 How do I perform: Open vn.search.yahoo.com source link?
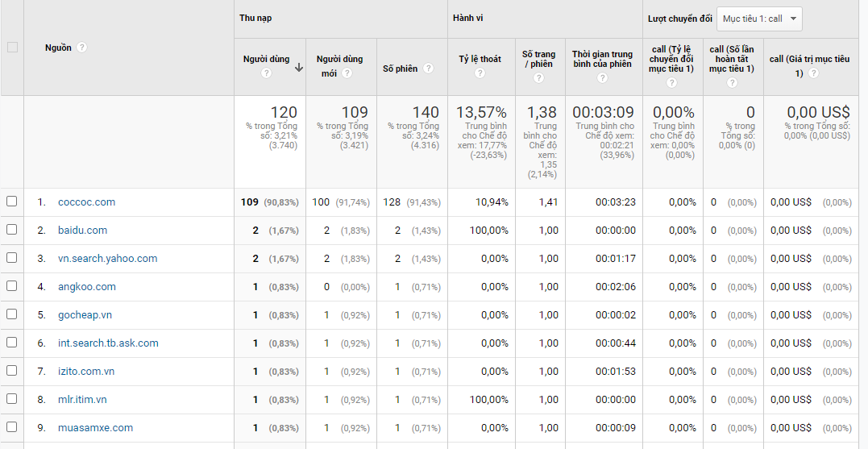click(107, 259)
